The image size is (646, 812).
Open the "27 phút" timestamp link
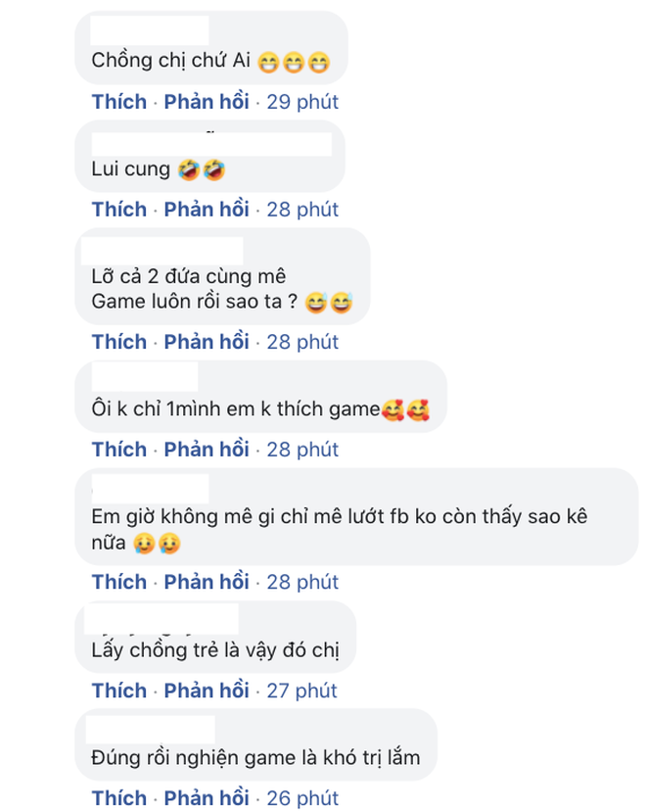point(302,691)
